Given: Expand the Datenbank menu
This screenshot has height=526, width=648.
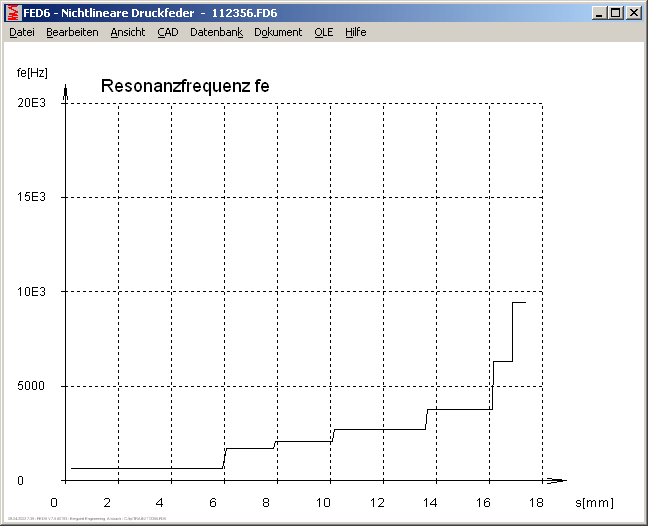Looking at the screenshot, I should click(216, 32).
